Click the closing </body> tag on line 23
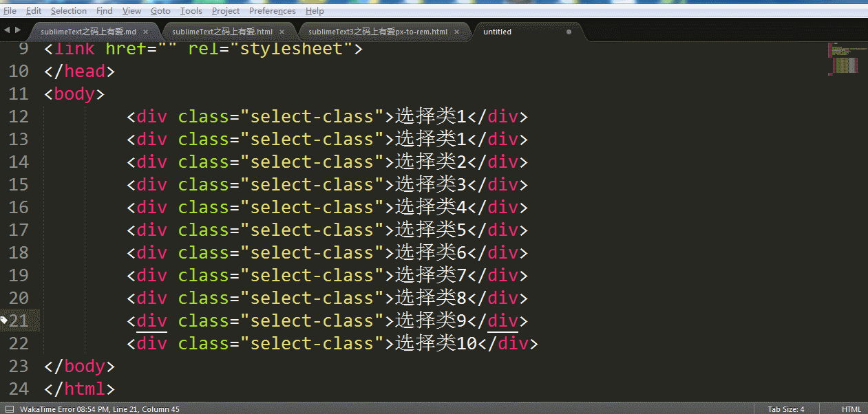Screen dimensions: 868x414 pyautogui.click(x=79, y=366)
